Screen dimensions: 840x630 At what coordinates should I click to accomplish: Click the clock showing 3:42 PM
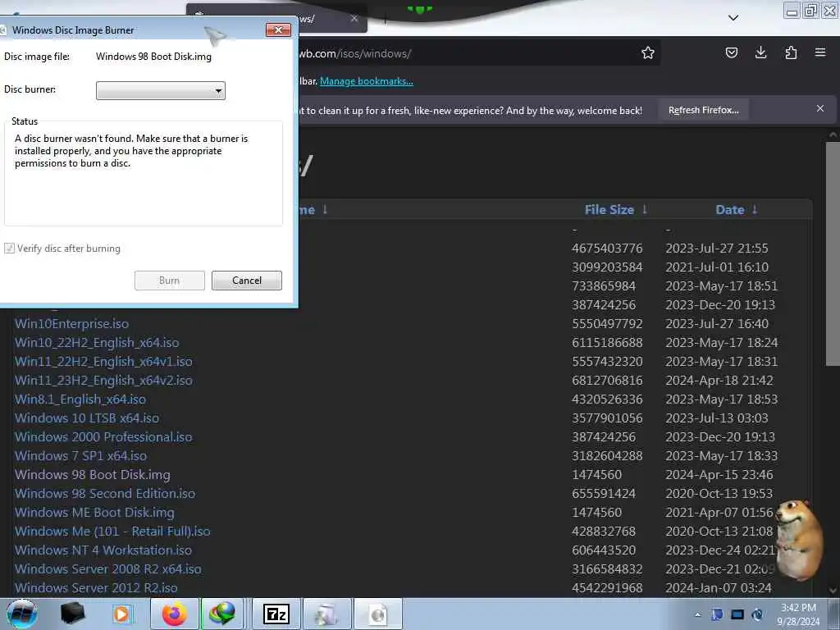pyautogui.click(x=798, y=614)
